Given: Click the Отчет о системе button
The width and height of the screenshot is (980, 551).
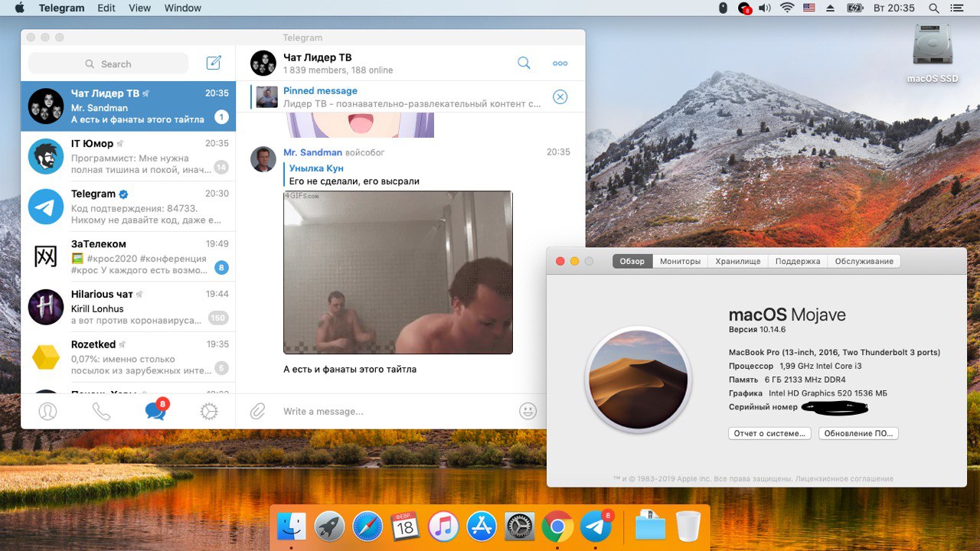Looking at the screenshot, I should (769, 433).
